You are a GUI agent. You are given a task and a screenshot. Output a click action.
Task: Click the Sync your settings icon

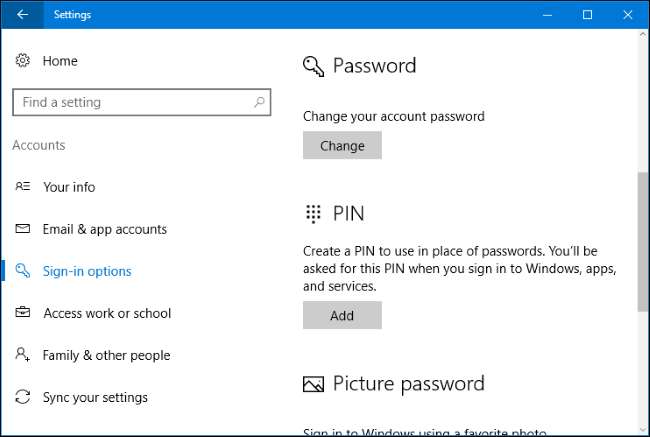[x=23, y=397]
